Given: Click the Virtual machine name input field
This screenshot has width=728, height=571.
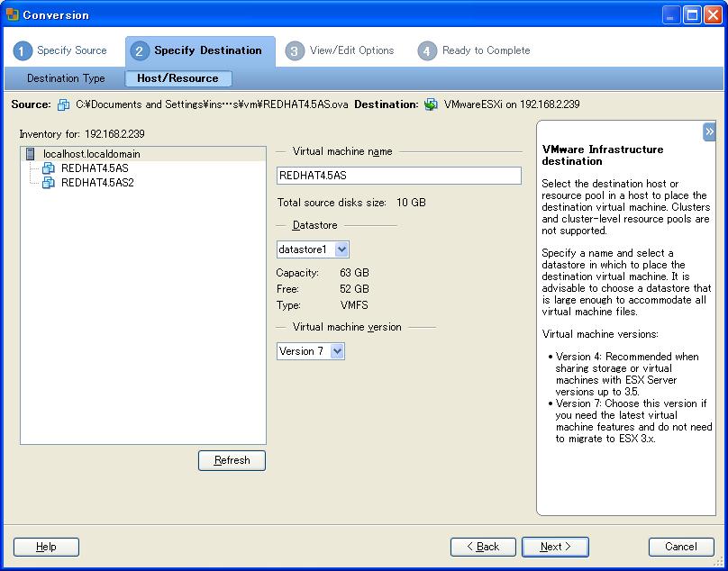Looking at the screenshot, I should [399, 176].
